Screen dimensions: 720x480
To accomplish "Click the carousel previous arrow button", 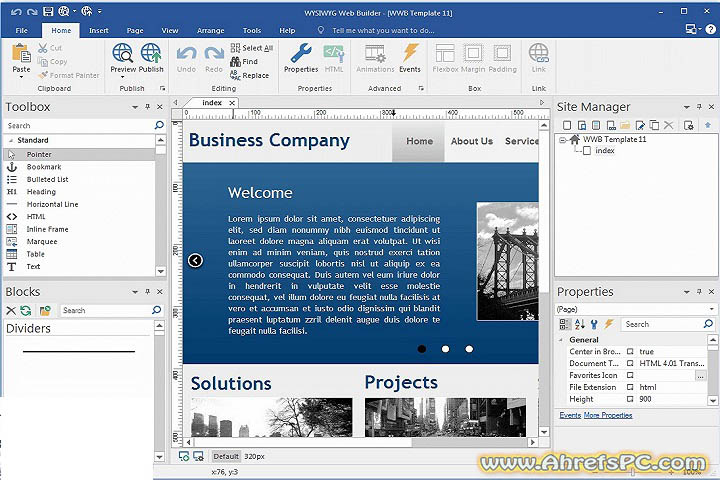I will 195,261.
